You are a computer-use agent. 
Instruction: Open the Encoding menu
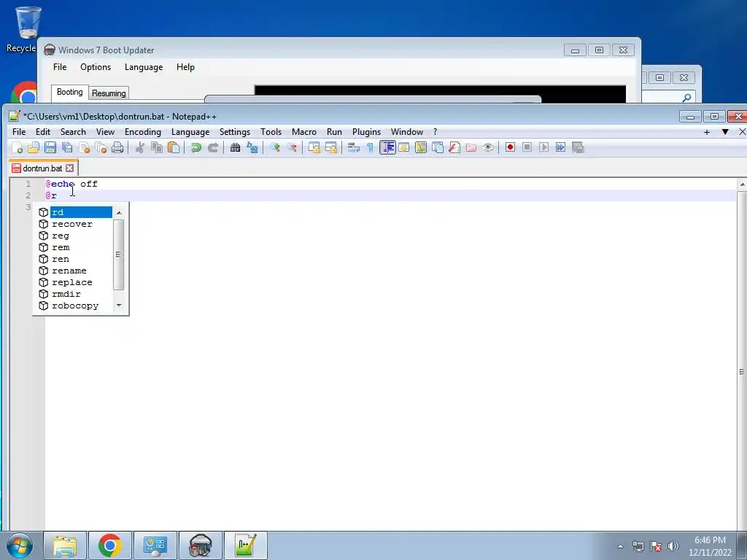143,132
